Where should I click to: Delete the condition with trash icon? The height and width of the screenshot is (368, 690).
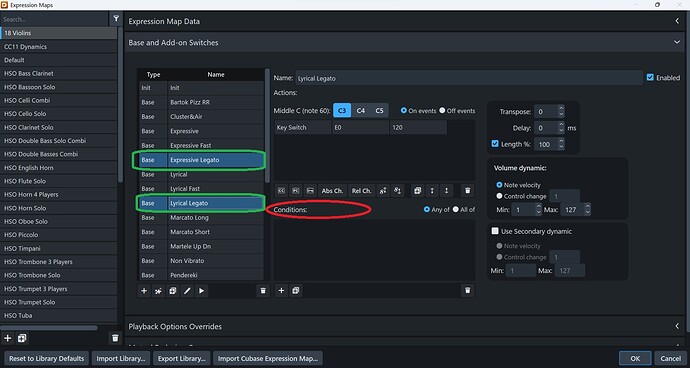click(x=468, y=291)
